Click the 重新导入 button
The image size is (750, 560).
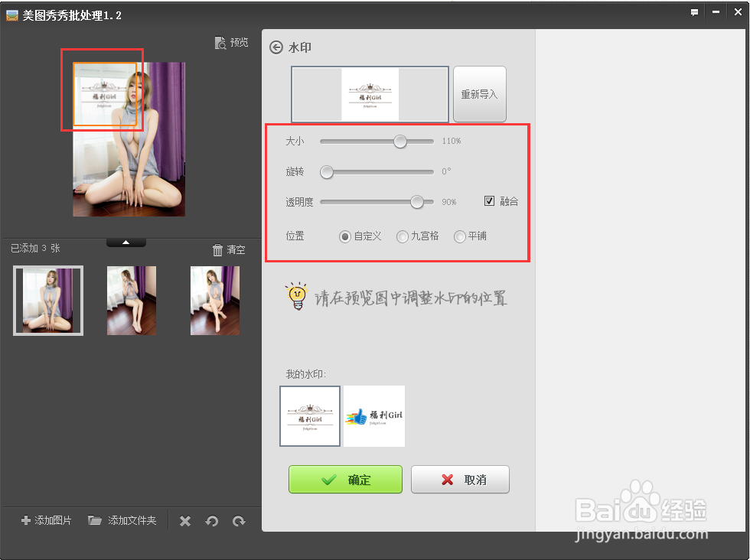click(x=479, y=94)
